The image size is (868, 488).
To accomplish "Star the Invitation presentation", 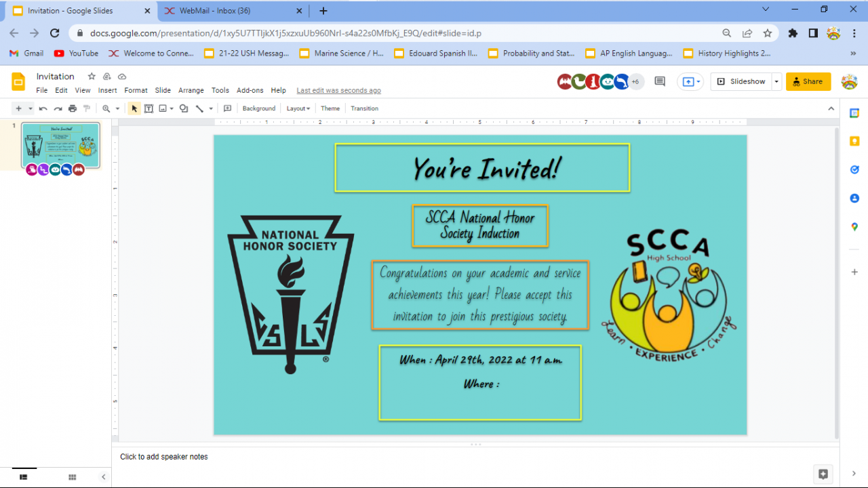I will coord(92,77).
